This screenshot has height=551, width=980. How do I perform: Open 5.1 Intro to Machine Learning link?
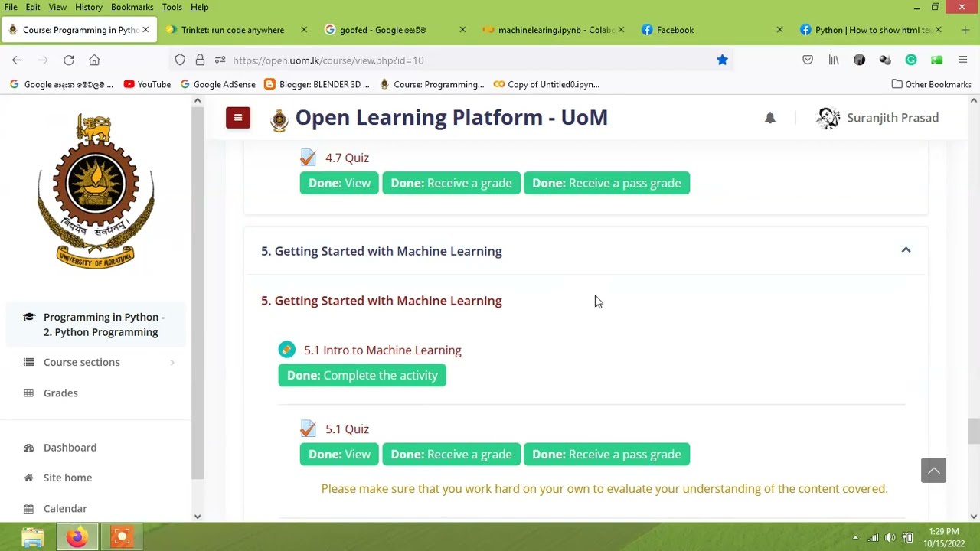382,350
